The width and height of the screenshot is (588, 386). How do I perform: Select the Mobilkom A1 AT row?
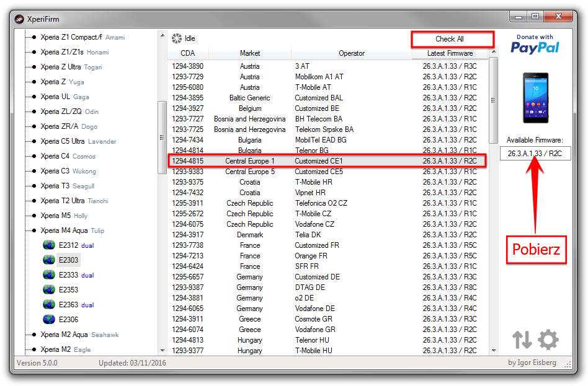pyautogui.click(x=327, y=76)
